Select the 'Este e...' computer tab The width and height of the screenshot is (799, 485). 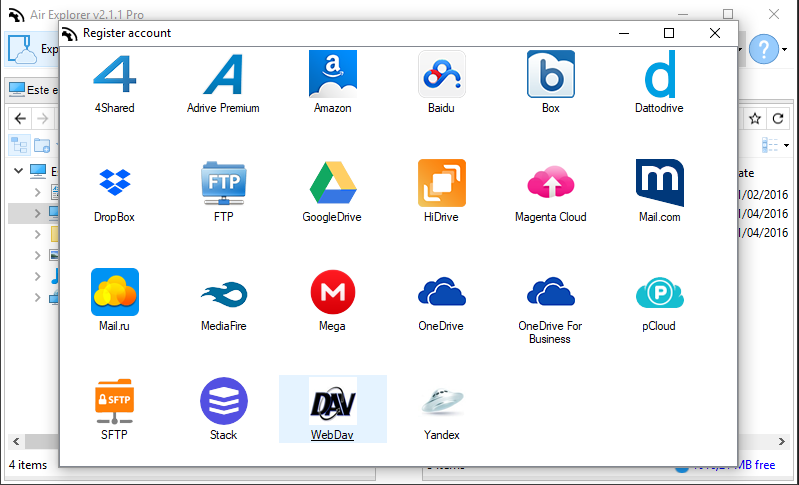tap(33, 90)
